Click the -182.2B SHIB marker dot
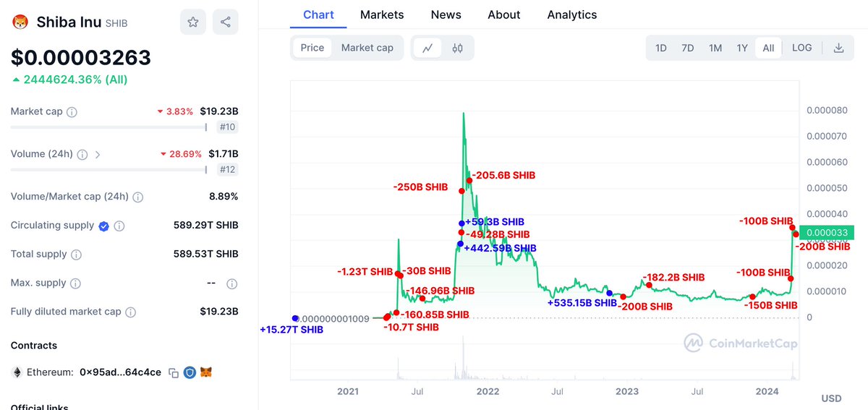 [x=649, y=285]
